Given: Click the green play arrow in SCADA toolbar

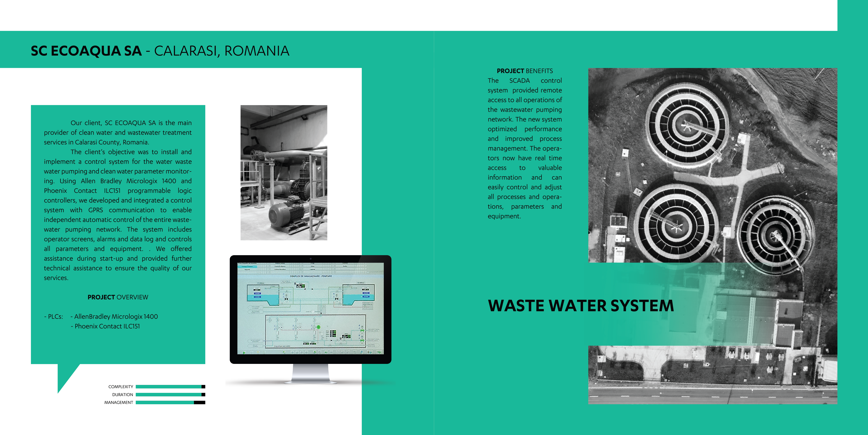Looking at the screenshot, I should pyautogui.click(x=244, y=353).
